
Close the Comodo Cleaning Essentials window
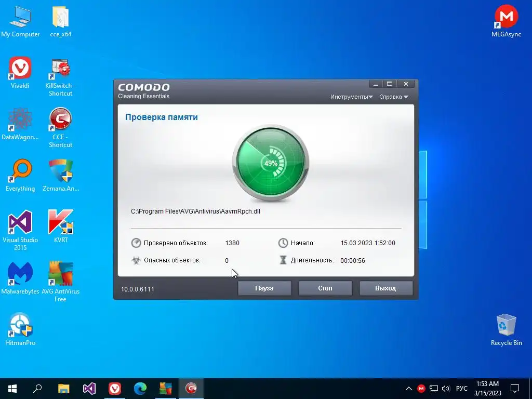pos(406,84)
